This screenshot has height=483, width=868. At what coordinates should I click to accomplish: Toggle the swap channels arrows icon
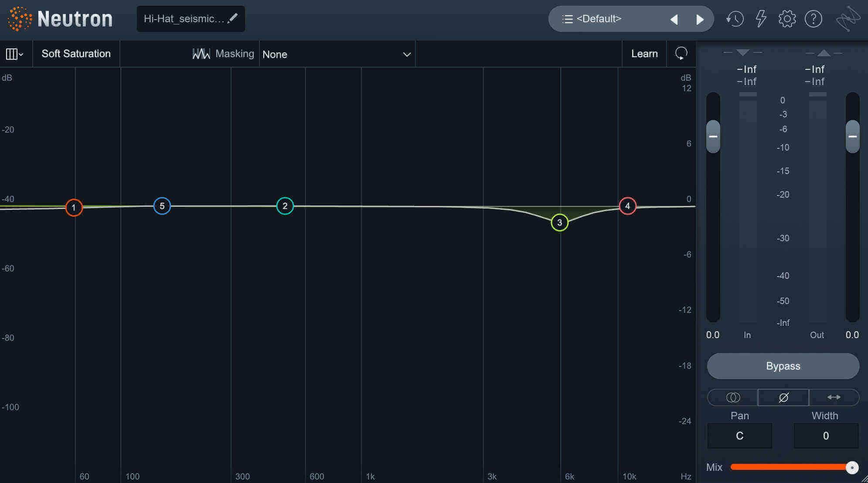(x=834, y=397)
